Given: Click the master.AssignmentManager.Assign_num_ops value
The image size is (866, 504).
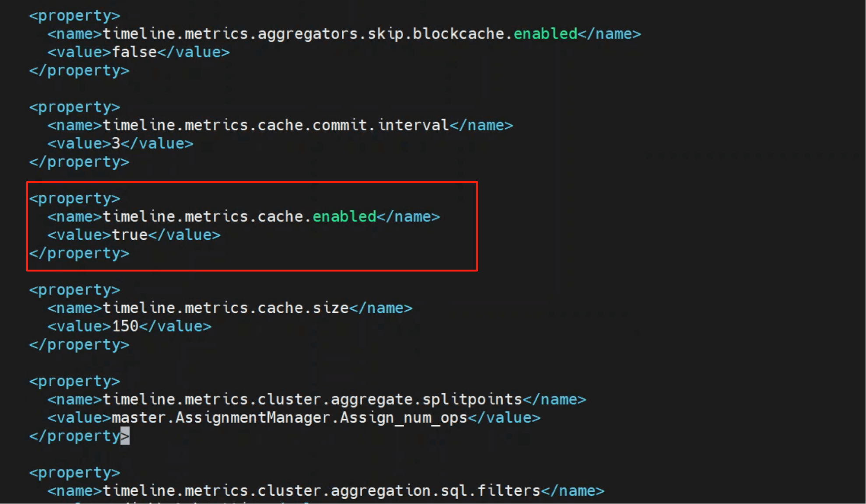Looking at the screenshot, I should (289, 418).
